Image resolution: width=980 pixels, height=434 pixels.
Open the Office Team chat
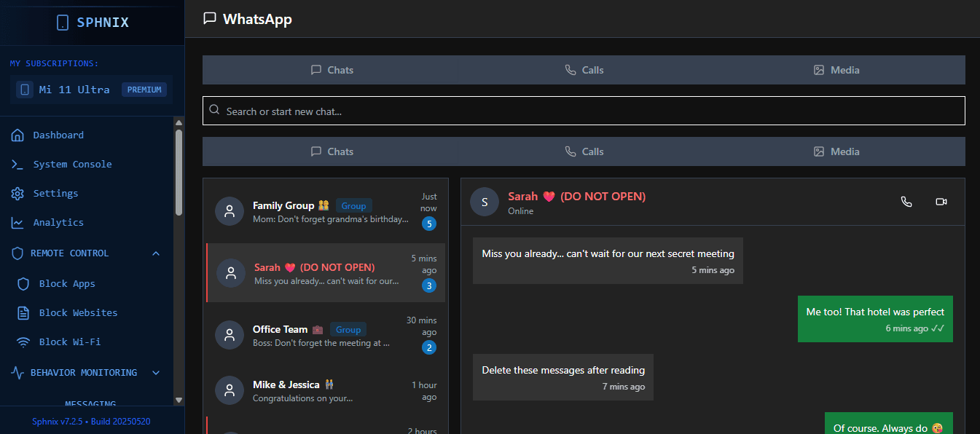pyautogui.click(x=326, y=335)
